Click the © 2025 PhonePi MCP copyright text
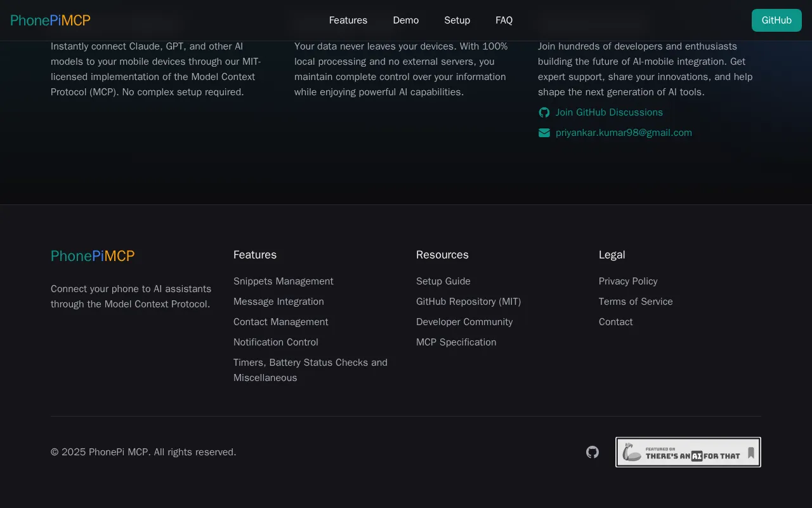This screenshot has height=508, width=812. click(x=143, y=452)
